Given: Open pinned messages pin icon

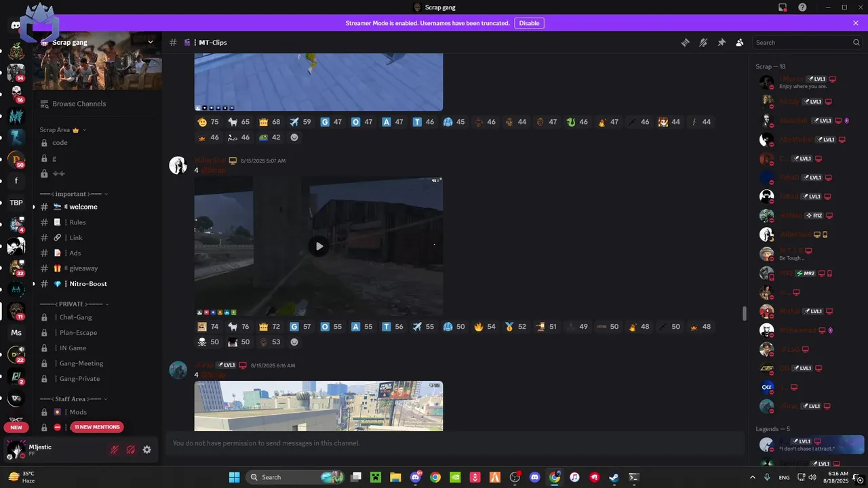Looking at the screenshot, I should click(722, 42).
